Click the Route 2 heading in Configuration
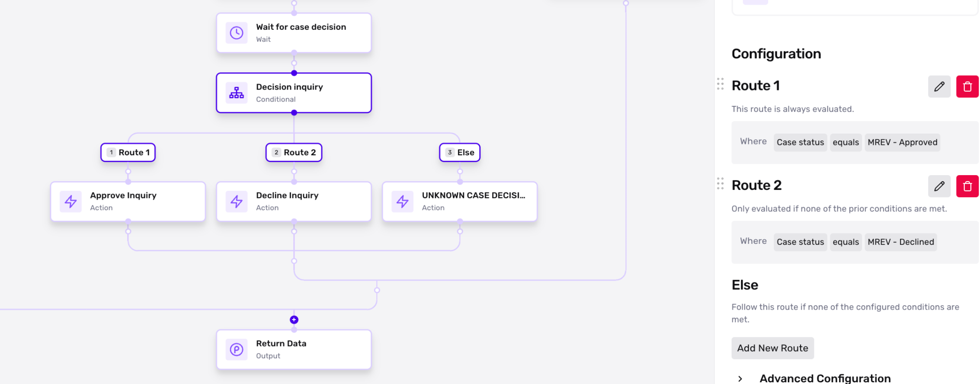Image resolution: width=980 pixels, height=384 pixels. 756,185
